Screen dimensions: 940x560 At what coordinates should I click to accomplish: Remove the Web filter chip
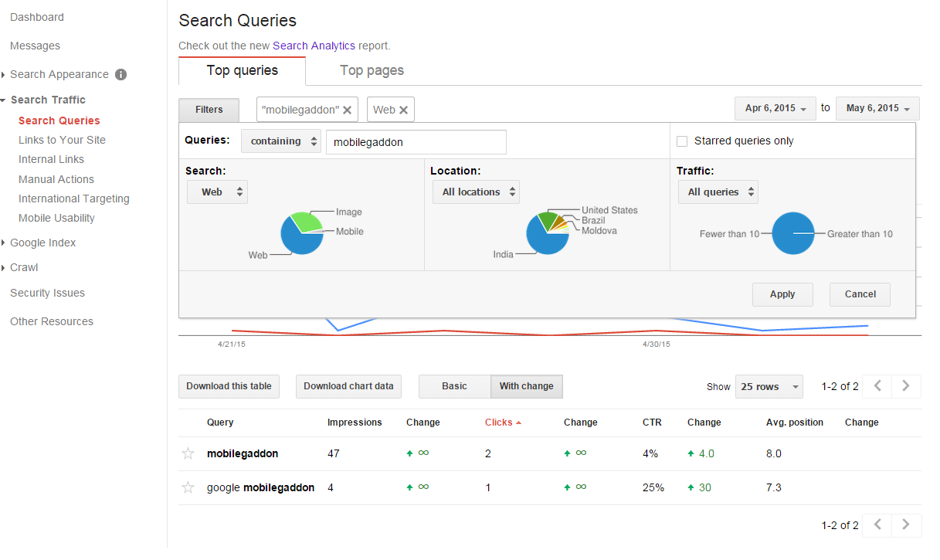tap(403, 110)
